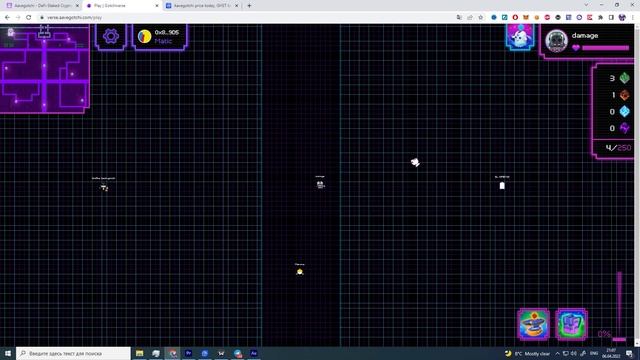This screenshot has width=640, height=360.
Task: Open a new browser tab
Action: pyautogui.click(x=249, y=6)
